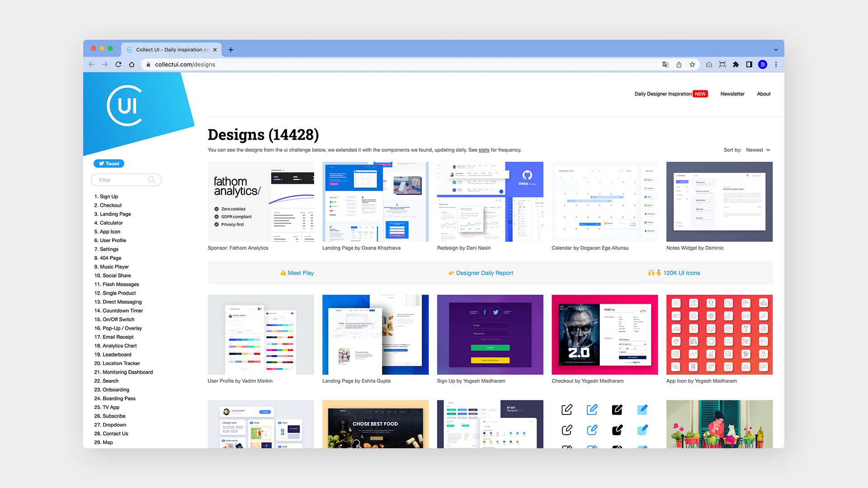Click the Daily Designer Inspiration menu item
Screen dimensions: 868x488
[x=664, y=94]
